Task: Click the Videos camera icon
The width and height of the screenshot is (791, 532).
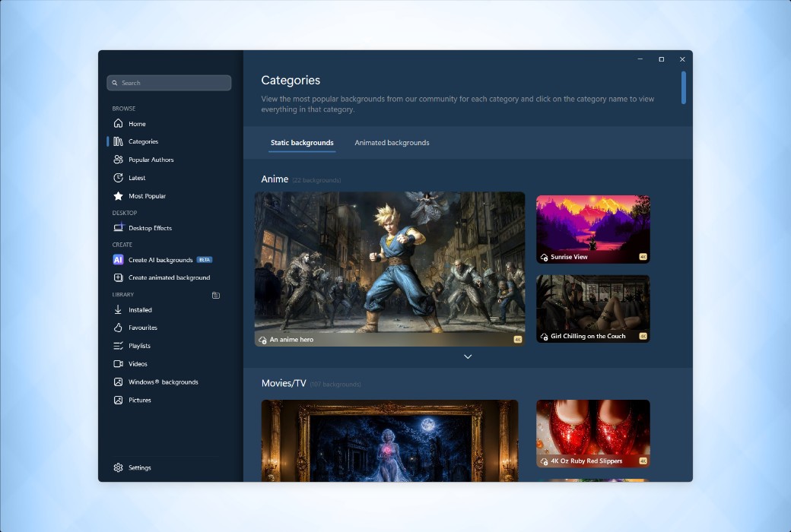Action: [x=118, y=363]
